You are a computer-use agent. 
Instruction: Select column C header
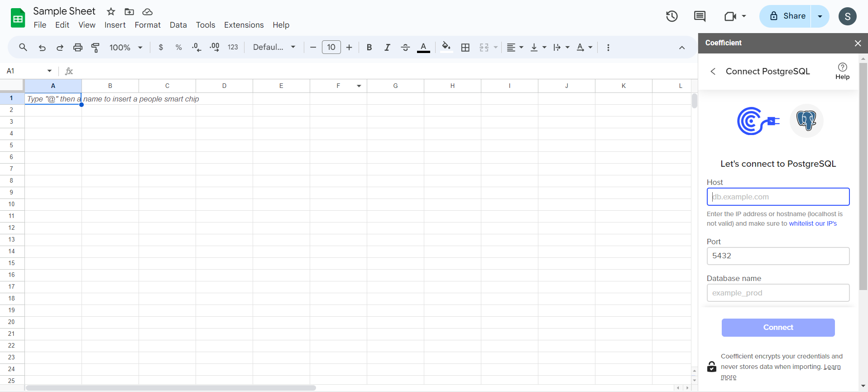pos(167,86)
